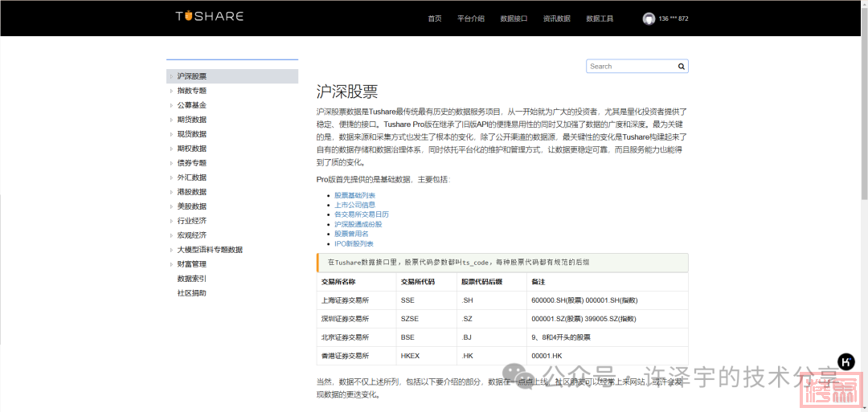Click the 交易所名称 column header

click(x=356, y=281)
